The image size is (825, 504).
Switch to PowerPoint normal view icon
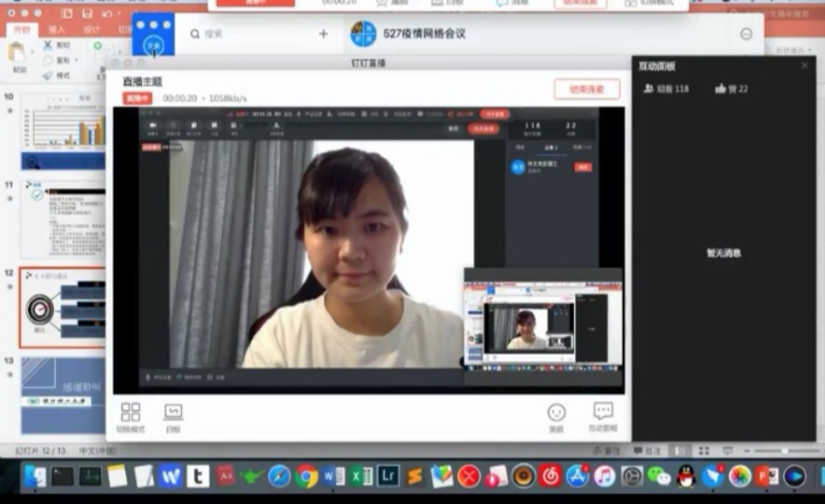(x=680, y=451)
